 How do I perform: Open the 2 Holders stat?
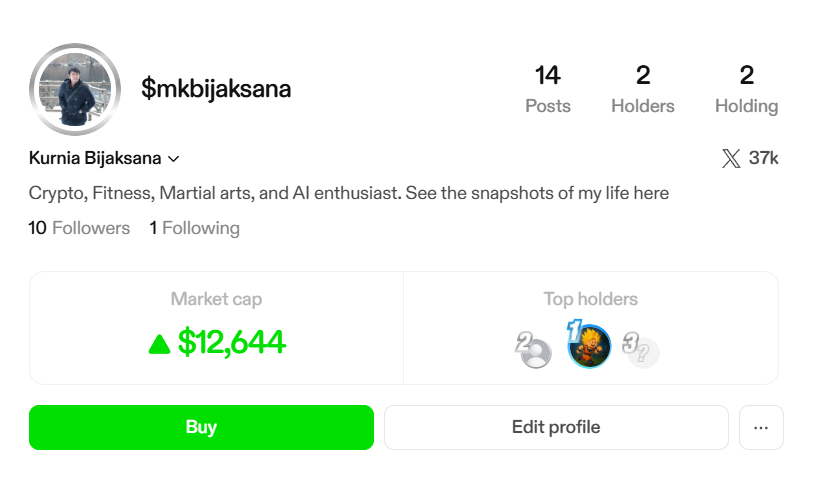(x=643, y=89)
